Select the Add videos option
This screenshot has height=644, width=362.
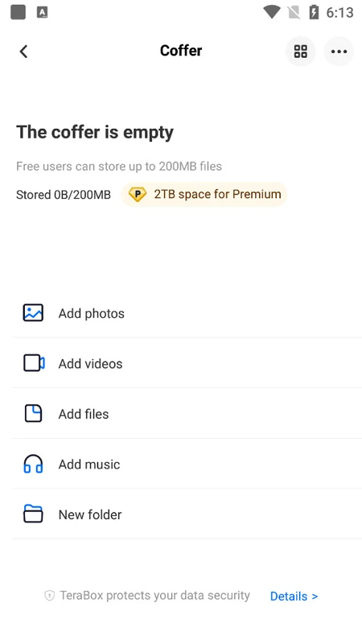(187, 364)
